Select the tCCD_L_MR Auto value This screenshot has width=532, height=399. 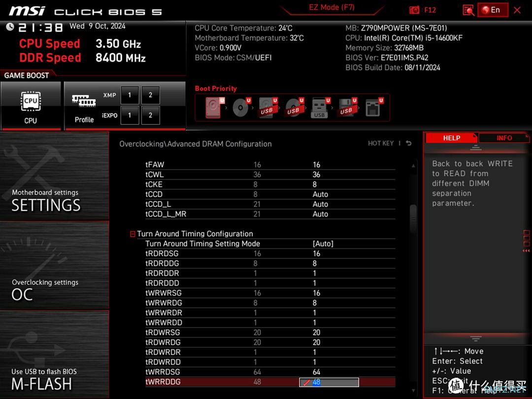tap(320, 214)
